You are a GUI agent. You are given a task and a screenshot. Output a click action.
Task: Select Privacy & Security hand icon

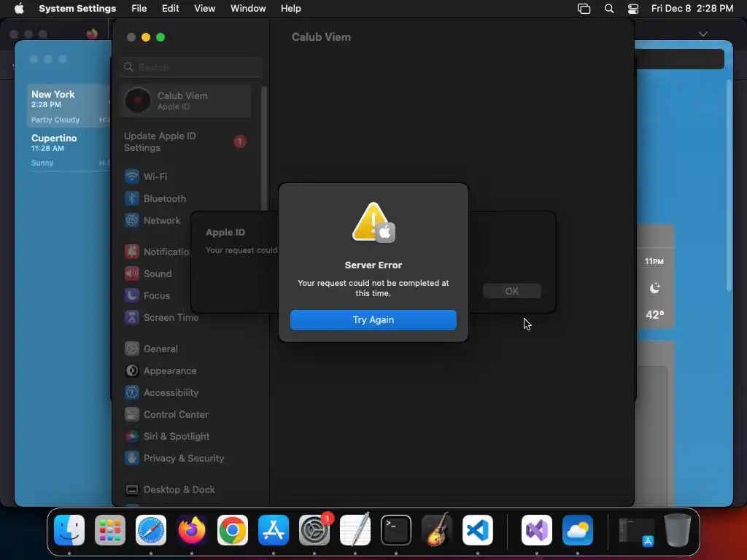pyautogui.click(x=132, y=458)
